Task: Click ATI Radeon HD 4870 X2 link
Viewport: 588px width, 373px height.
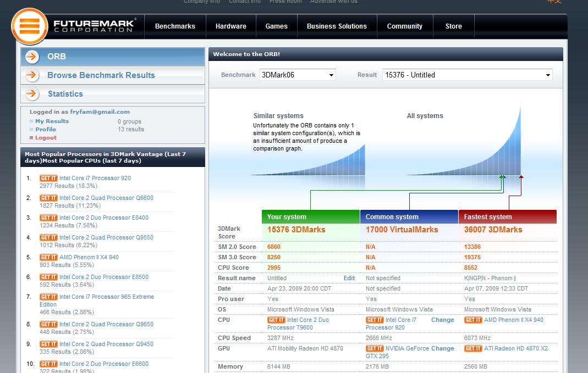Action: 516,349
